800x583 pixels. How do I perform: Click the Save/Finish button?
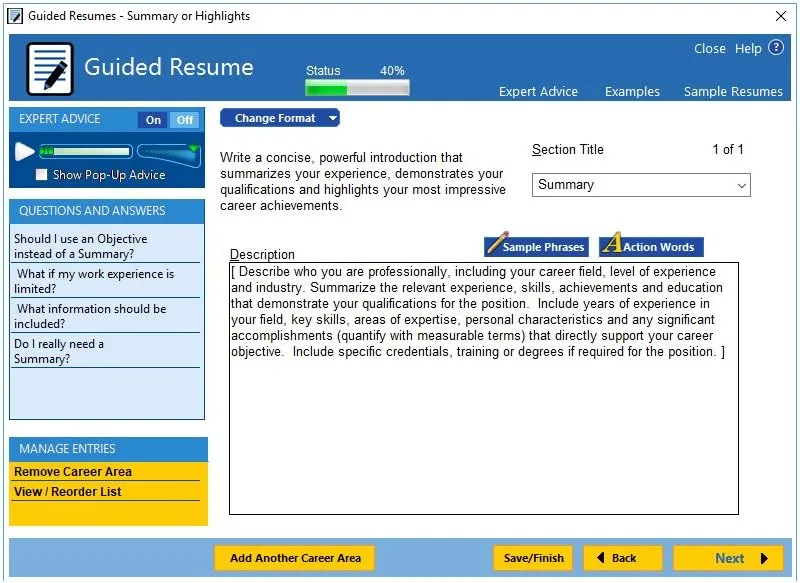pyautogui.click(x=533, y=558)
